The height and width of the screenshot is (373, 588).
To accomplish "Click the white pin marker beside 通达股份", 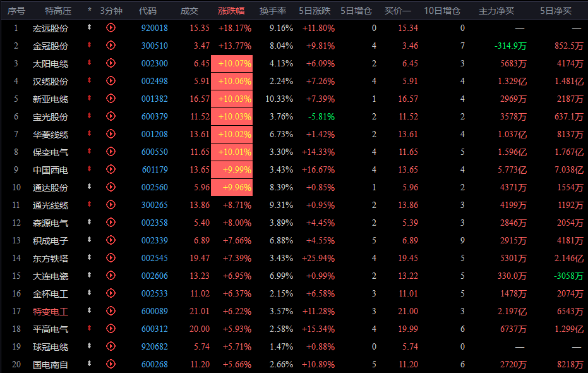I will [x=89, y=186].
